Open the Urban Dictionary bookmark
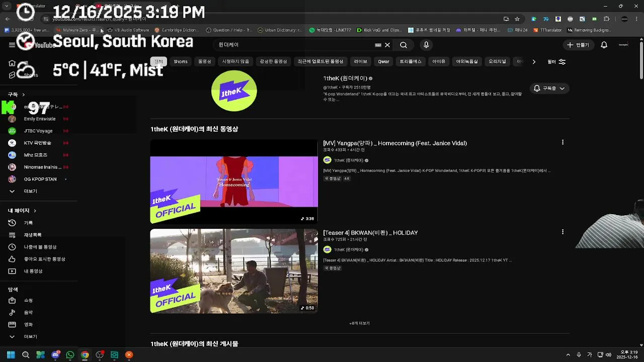The height and width of the screenshot is (362, 644). click(280, 30)
